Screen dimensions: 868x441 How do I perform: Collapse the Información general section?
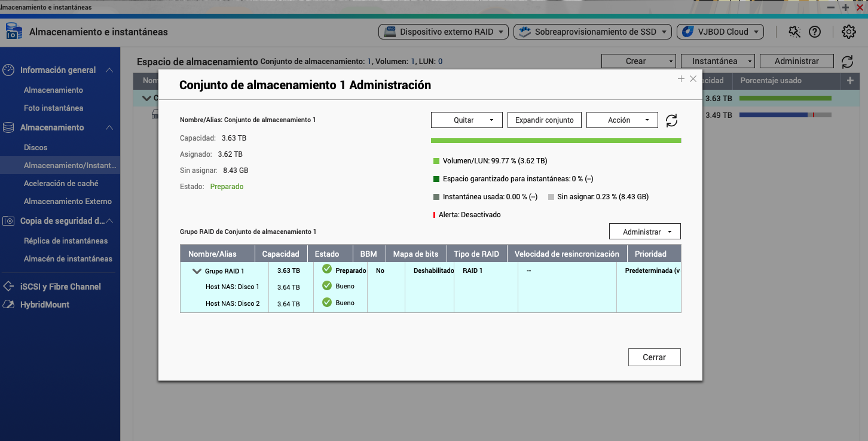(x=109, y=70)
